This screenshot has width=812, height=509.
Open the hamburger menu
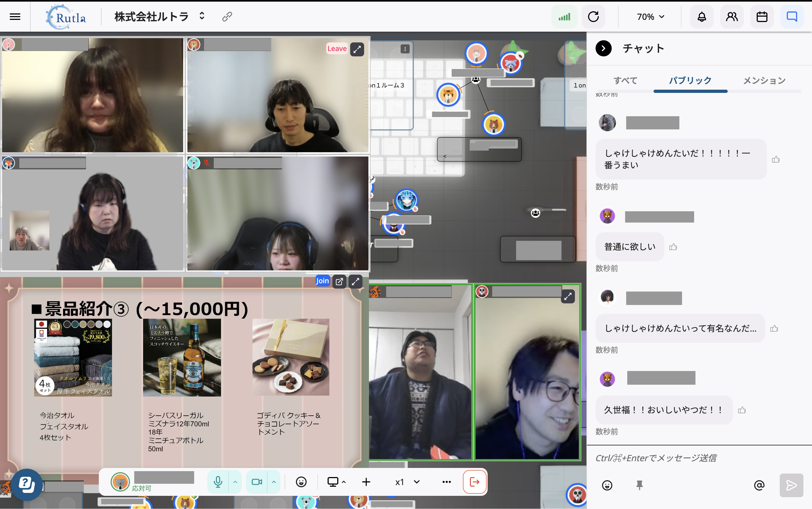15,16
